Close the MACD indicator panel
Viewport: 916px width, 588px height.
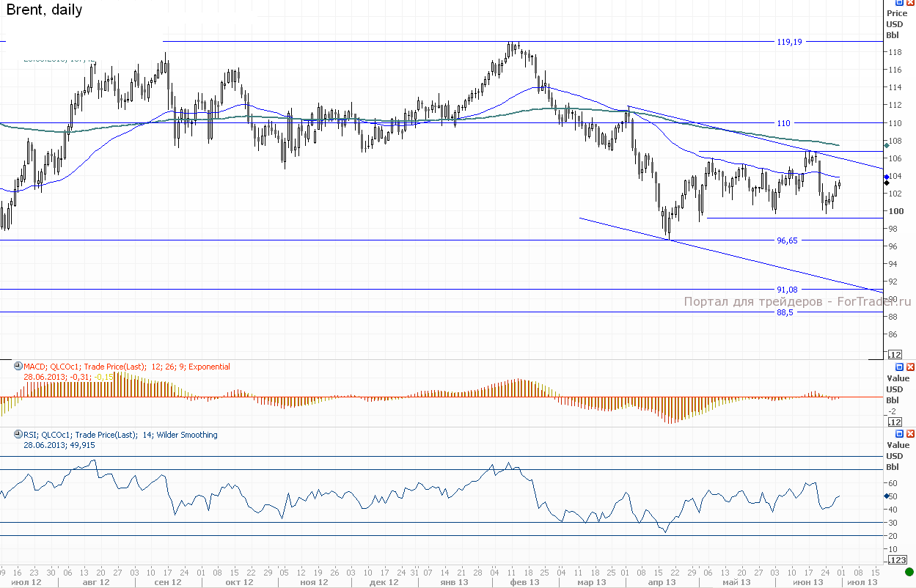pyautogui.click(x=910, y=367)
